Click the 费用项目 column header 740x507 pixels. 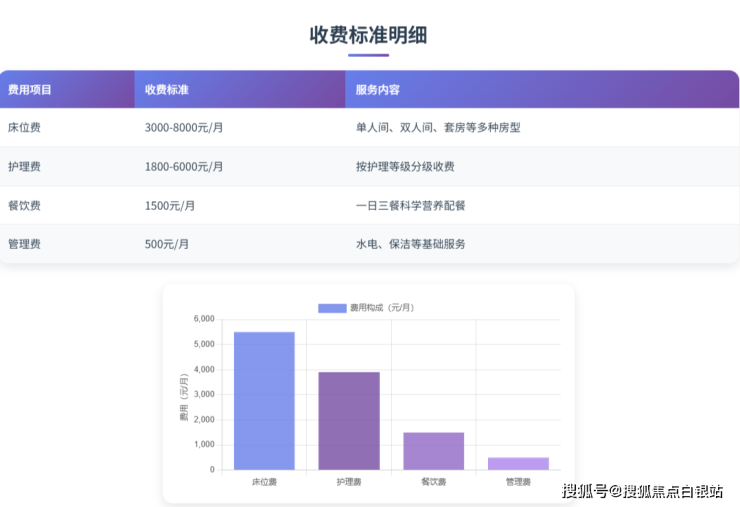click(30, 90)
